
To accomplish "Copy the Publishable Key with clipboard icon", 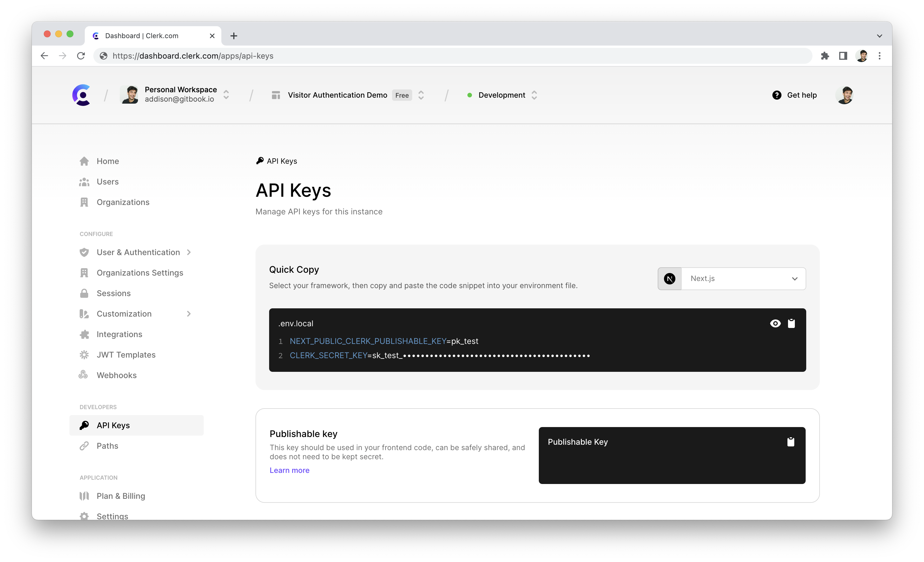I will click(x=791, y=442).
